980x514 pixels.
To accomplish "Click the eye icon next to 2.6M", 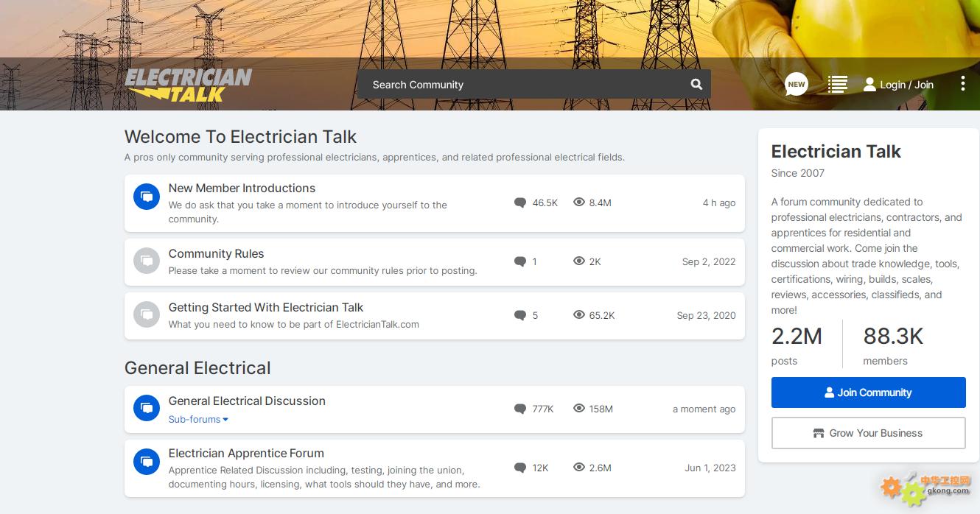I will tap(579, 467).
